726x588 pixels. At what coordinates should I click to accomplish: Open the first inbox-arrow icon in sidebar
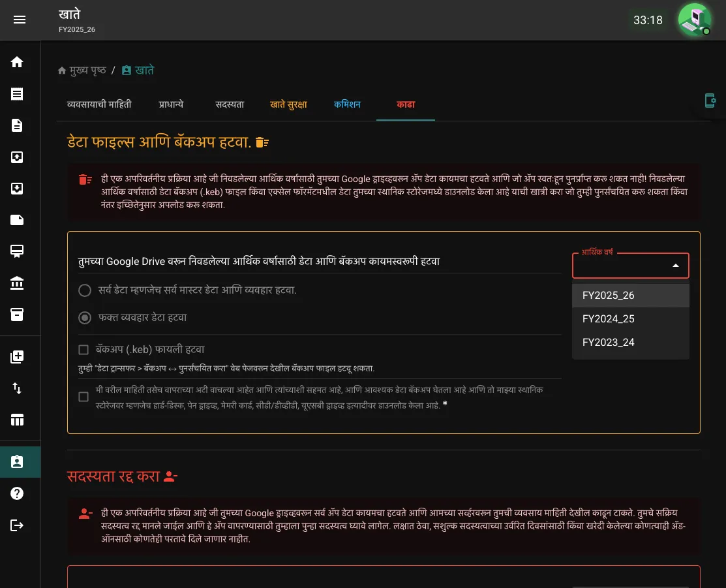point(17,157)
